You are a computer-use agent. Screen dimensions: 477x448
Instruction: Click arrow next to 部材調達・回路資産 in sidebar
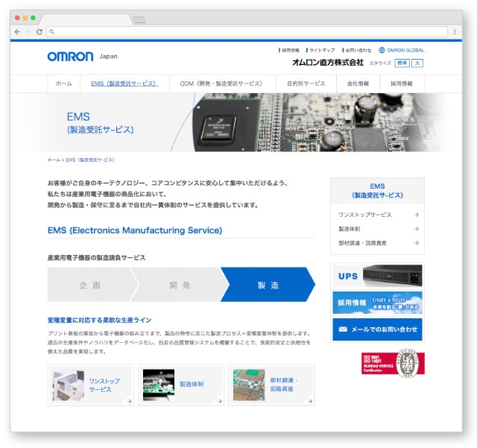point(417,243)
